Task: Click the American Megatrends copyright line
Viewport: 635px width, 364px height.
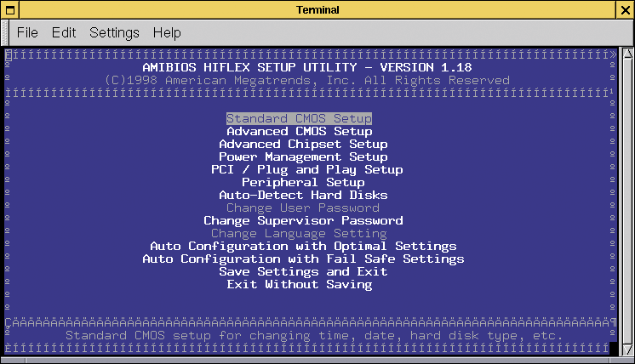Action: point(307,80)
